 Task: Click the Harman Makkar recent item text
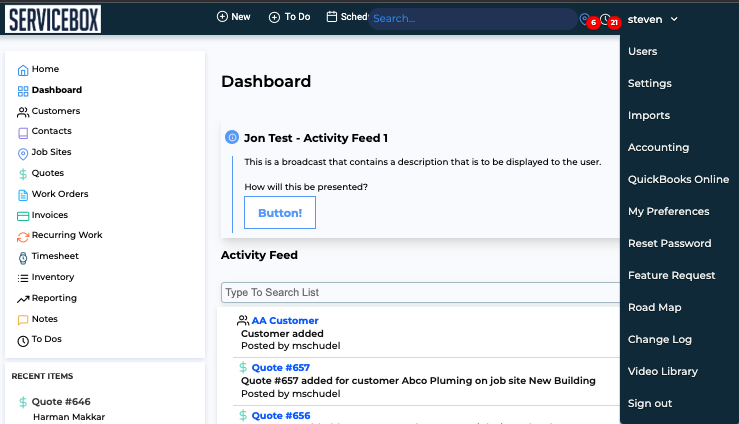pos(69,417)
